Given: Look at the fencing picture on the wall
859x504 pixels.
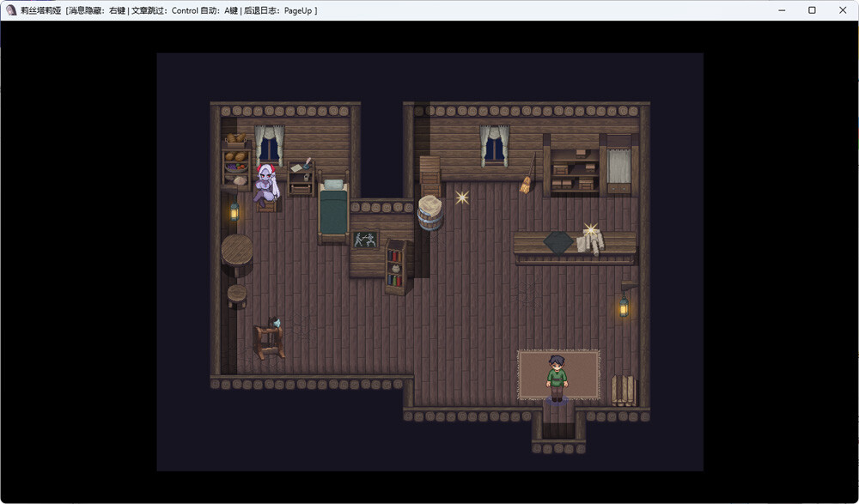Looking at the screenshot, I should point(365,240).
